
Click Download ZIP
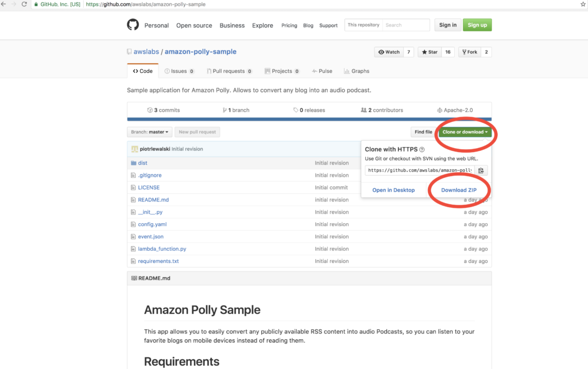459,191
